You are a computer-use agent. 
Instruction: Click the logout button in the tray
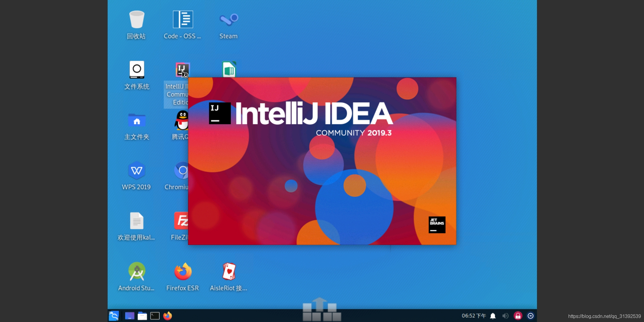click(531, 315)
